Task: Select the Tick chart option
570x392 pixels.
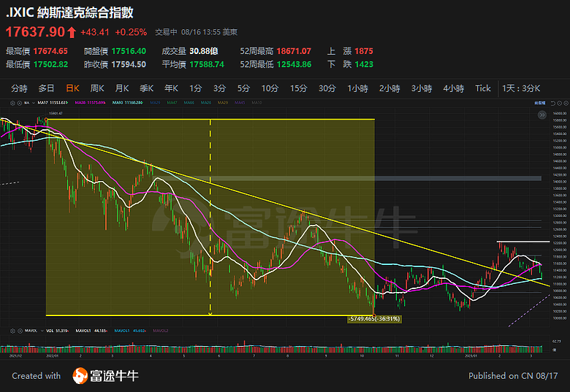Action: coord(483,88)
